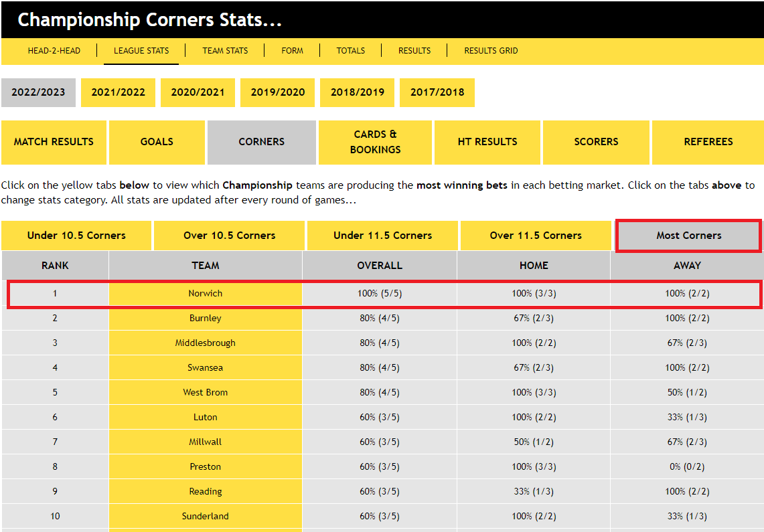Click Preston away value 0% (0/2)
This screenshot has height=532, width=764.
(x=687, y=467)
